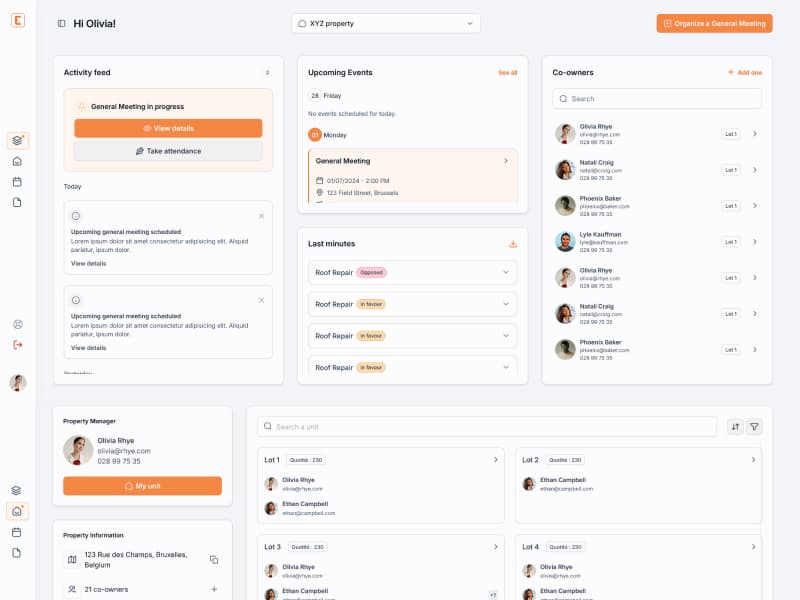This screenshot has width=800, height=600.
Task: Click the co-owners search field
Action: pyautogui.click(x=657, y=99)
